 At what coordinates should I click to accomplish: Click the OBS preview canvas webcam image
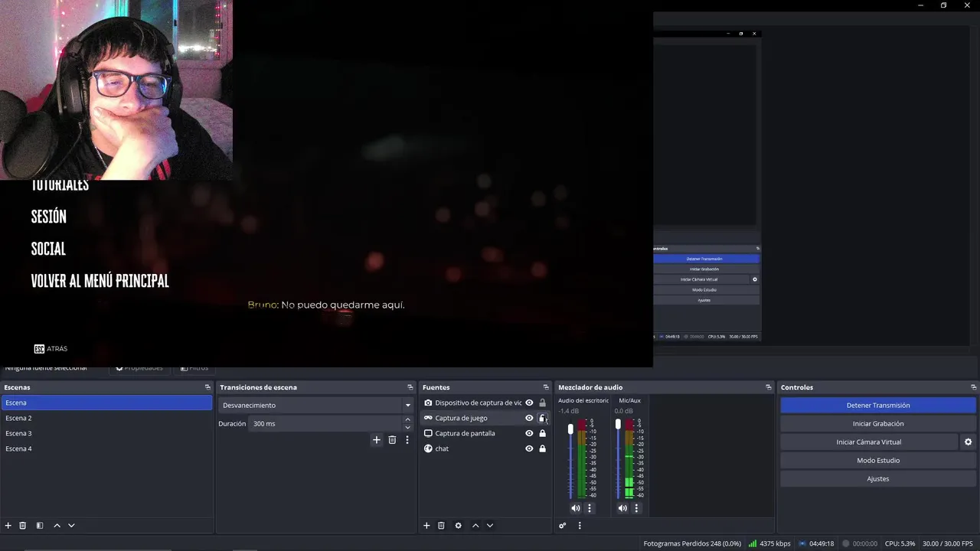[116, 90]
